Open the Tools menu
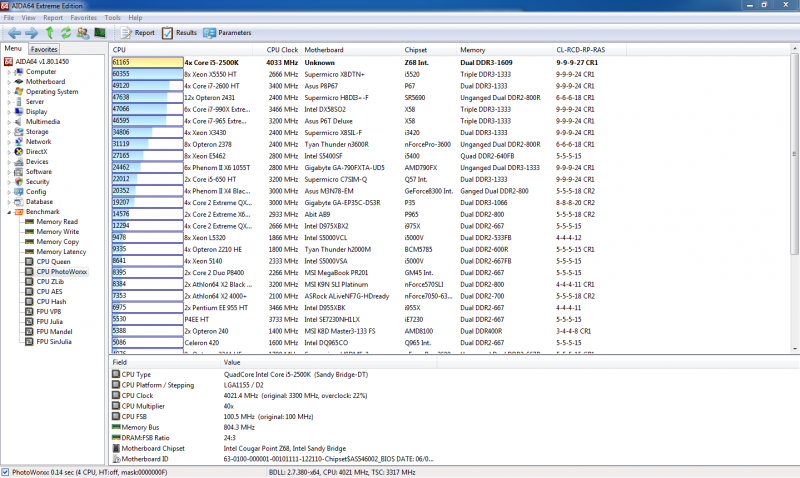Screen dimensions: 800x478 112,18
